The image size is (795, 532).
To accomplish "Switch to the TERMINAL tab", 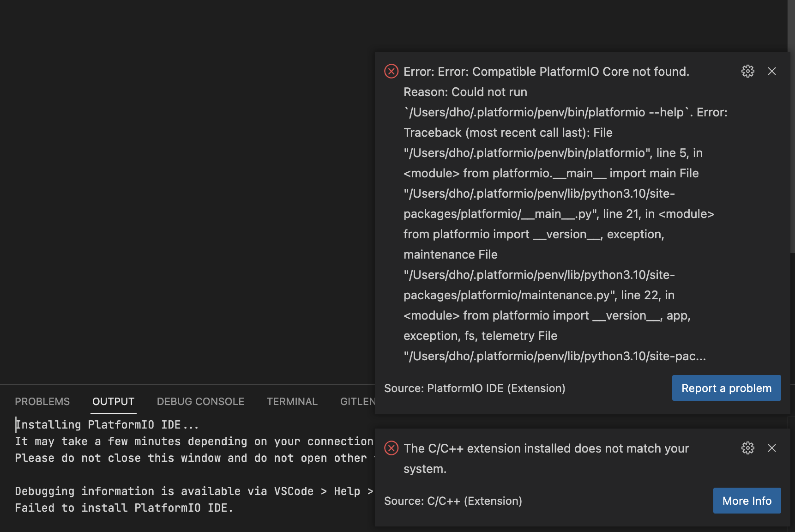I will [x=292, y=401].
